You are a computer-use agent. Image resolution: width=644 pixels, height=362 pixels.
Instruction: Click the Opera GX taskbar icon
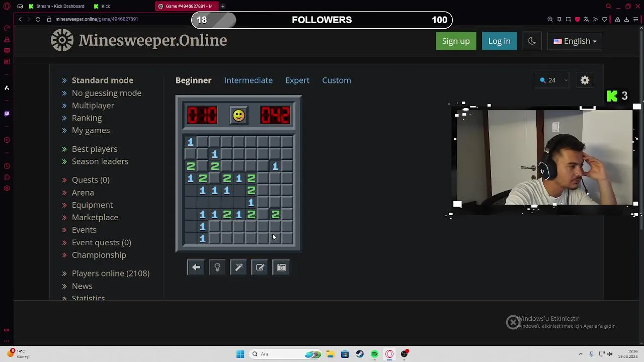tap(389, 354)
